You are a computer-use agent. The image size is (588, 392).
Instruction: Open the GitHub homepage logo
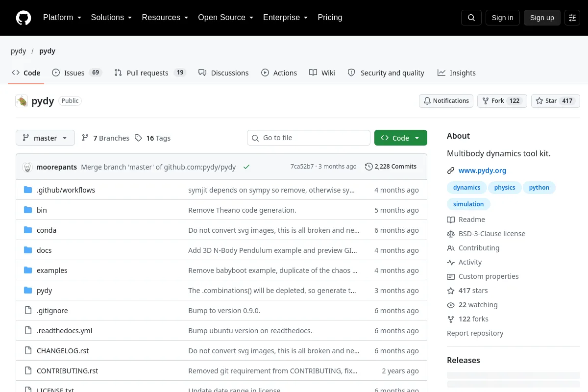24,18
